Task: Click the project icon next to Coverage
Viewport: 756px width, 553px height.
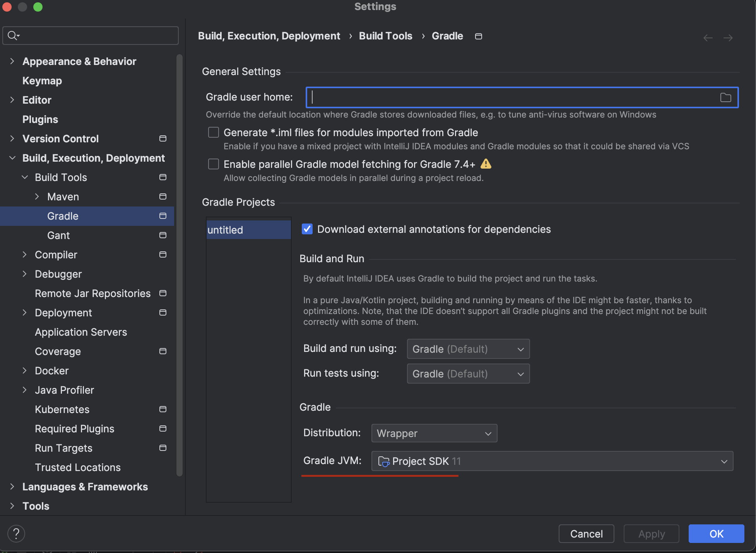Action: click(x=163, y=351)
